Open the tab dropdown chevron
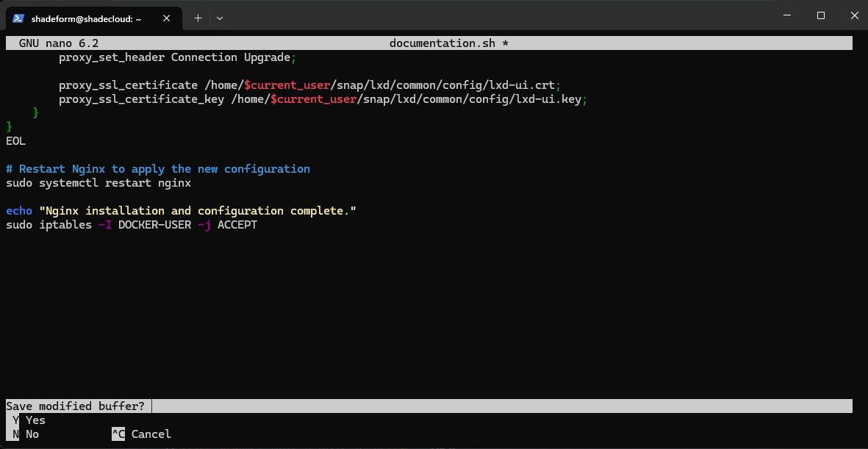The width and height of the screenshot is (868, 449). coord(219,18)
